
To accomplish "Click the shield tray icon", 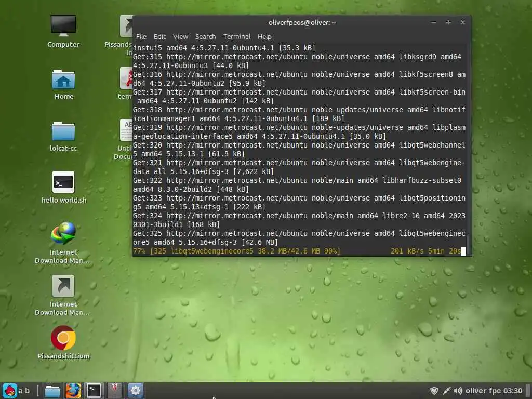I will 434,391.
